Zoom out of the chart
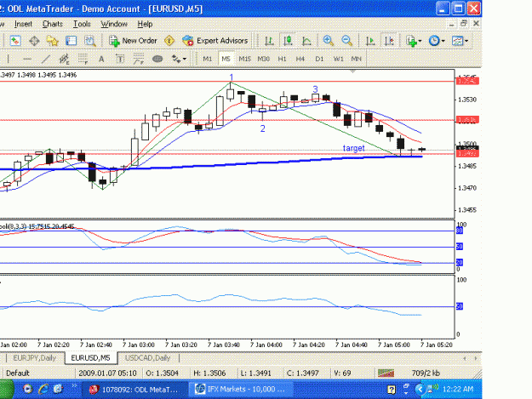 [x=346, y=41]
